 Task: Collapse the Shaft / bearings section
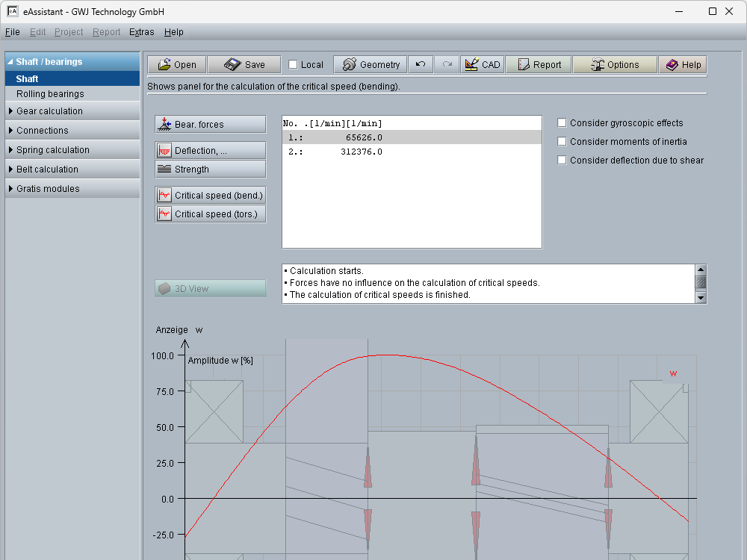point(49,62)
